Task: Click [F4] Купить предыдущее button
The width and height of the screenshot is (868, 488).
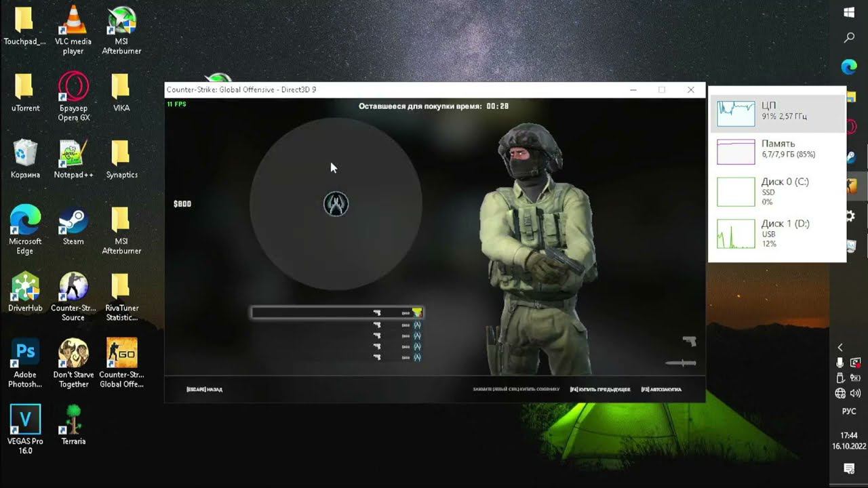Action: [600, 390]
